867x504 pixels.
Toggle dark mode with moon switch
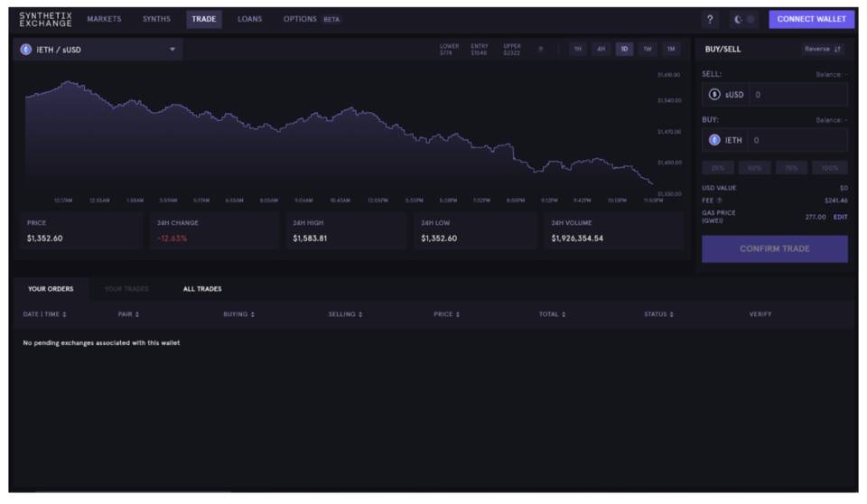(x=744, y=19)
